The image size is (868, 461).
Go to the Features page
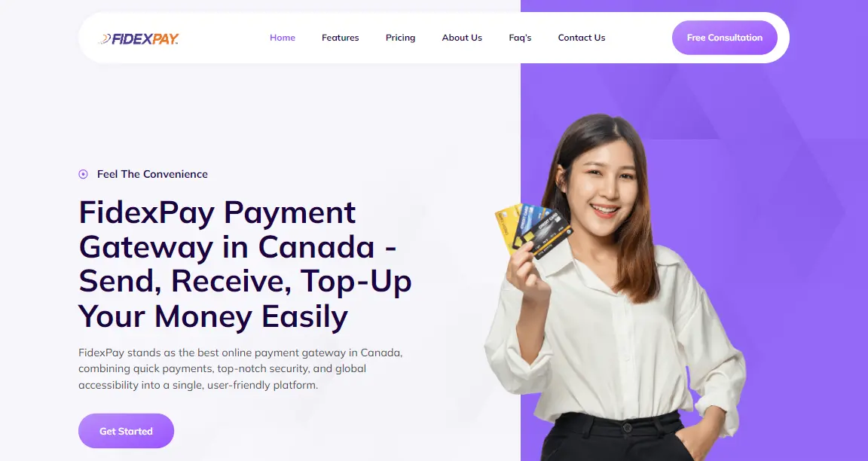pos(340,38)
